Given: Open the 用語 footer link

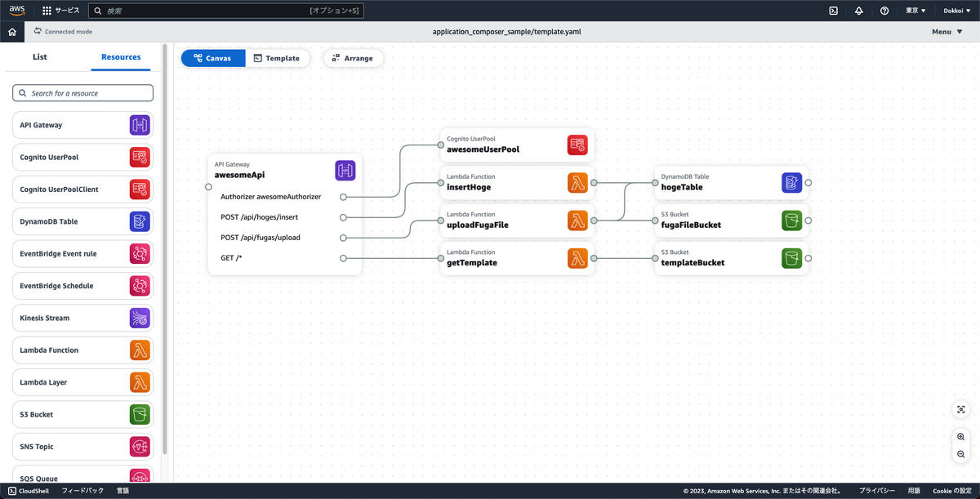Looking at the screenshot, I should pyautogui.click(x=914, y=491).
